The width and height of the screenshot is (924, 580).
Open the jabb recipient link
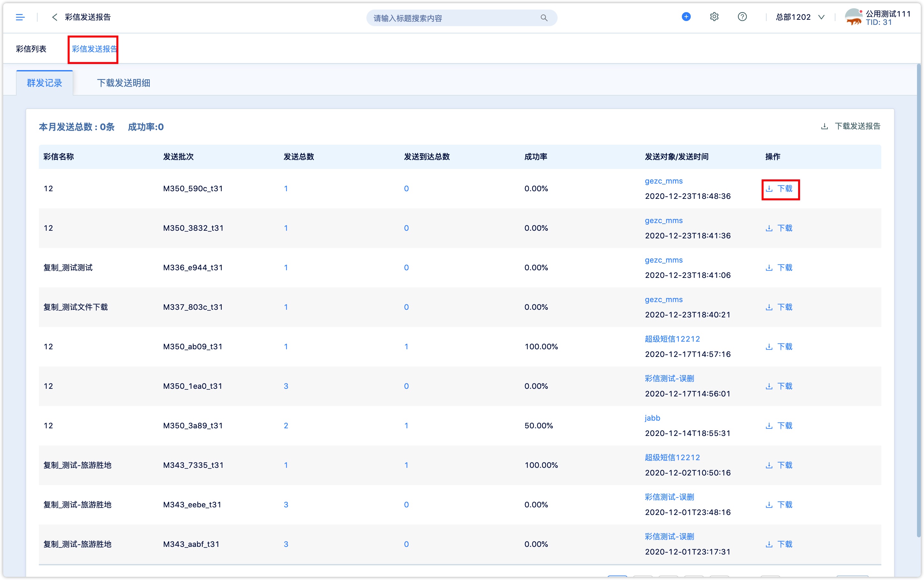point(653,418)
